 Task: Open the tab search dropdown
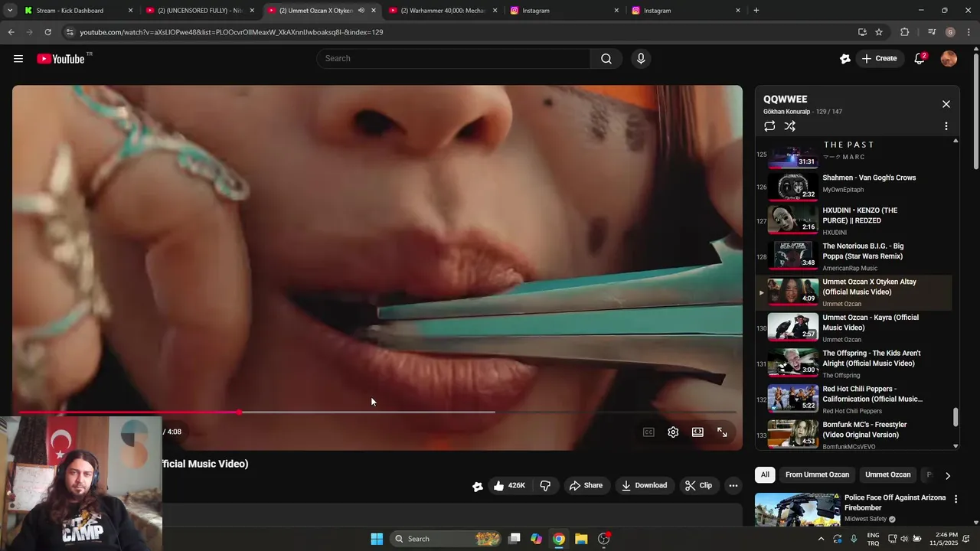pyautogui.click(x=9, y=11)
